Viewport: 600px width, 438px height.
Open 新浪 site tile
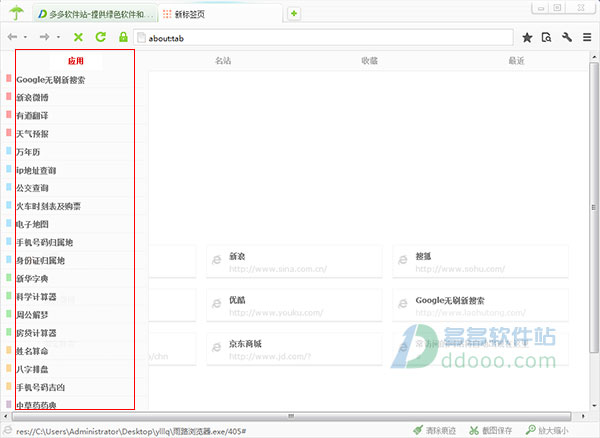tap(294, 262)
